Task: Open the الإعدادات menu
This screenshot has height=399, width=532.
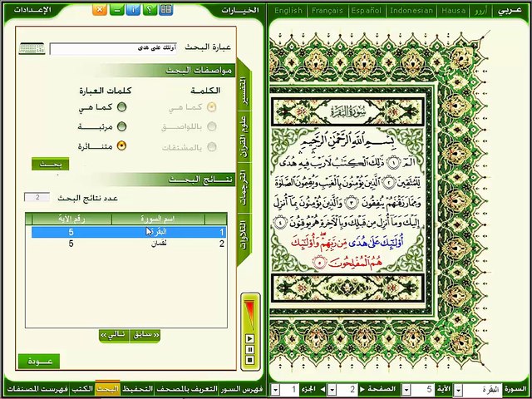Action: 32,9
